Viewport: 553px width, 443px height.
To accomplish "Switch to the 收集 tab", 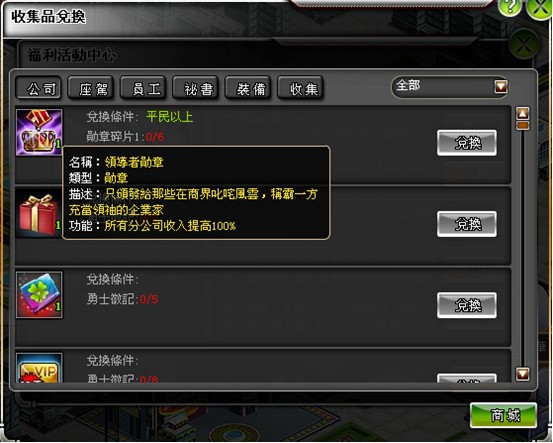I will (x=301, y=88).
